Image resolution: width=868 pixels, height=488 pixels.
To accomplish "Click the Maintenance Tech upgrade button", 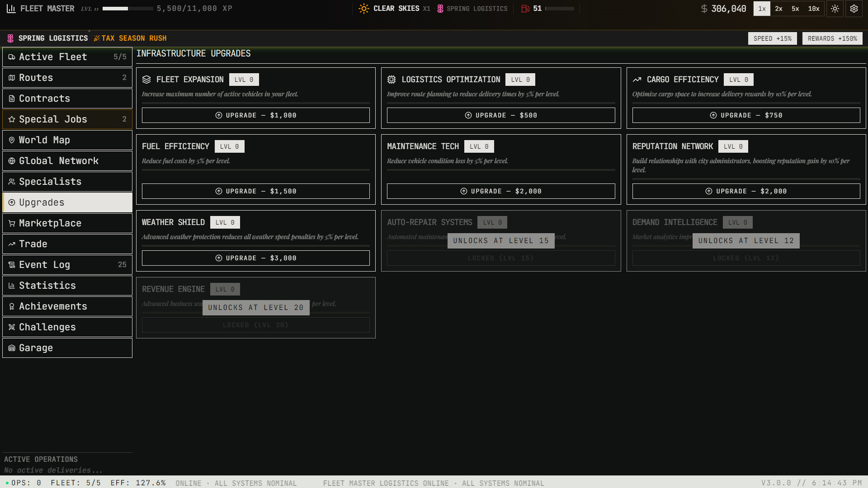I will pos(500,191).
